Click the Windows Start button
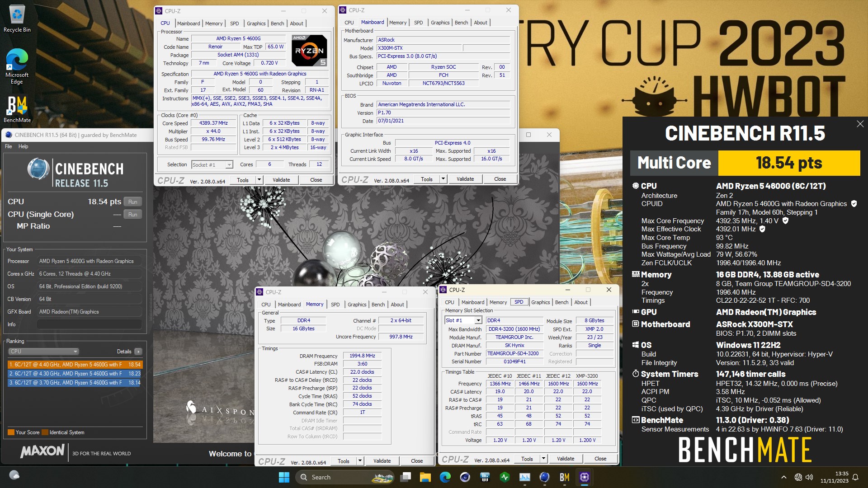The width and height of the screenshot is (868, 488). coord(284,477)
